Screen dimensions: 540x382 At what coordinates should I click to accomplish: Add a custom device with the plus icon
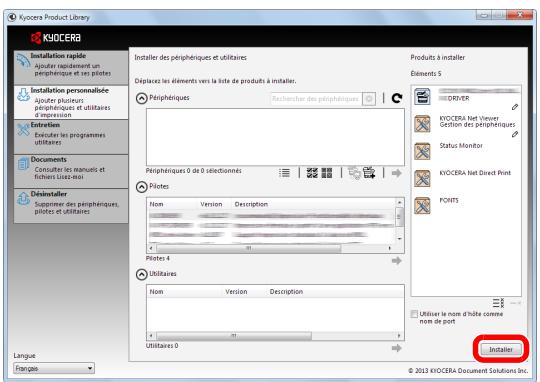[x=369, y=173]
